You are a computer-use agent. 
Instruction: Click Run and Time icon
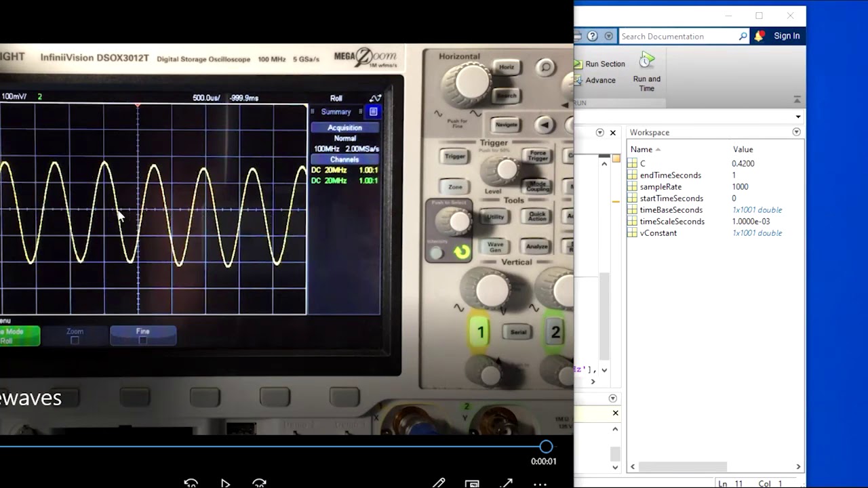647,61
